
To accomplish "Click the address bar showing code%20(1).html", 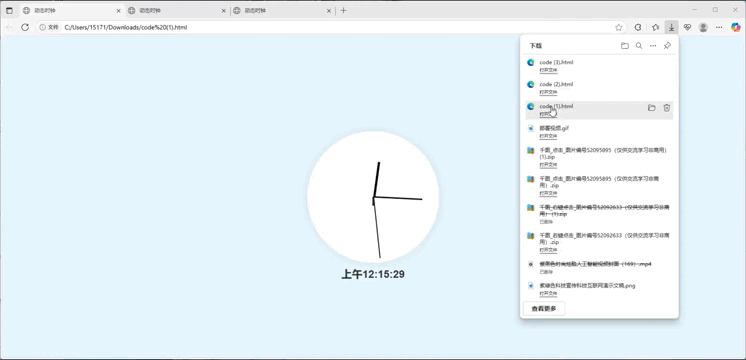I will [331, 28].
